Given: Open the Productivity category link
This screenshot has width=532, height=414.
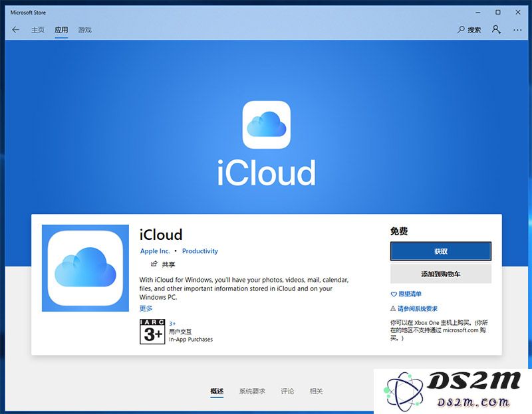Looking at the screenshot, I should click(x=200, y=251).
